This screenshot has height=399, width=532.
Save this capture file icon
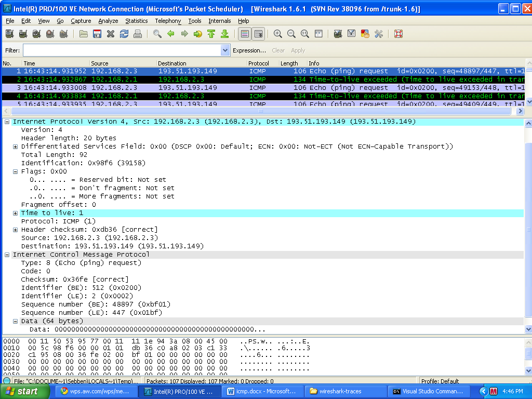click(97, 34)
